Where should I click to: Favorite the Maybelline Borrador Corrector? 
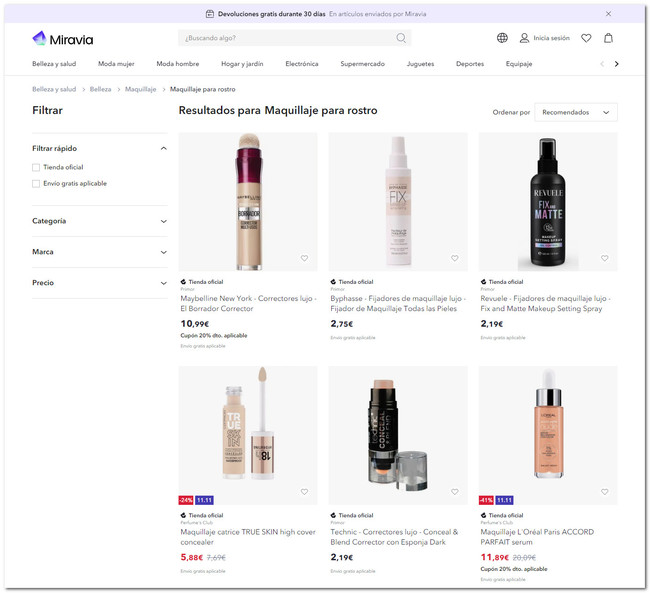[x=304, y=258]
